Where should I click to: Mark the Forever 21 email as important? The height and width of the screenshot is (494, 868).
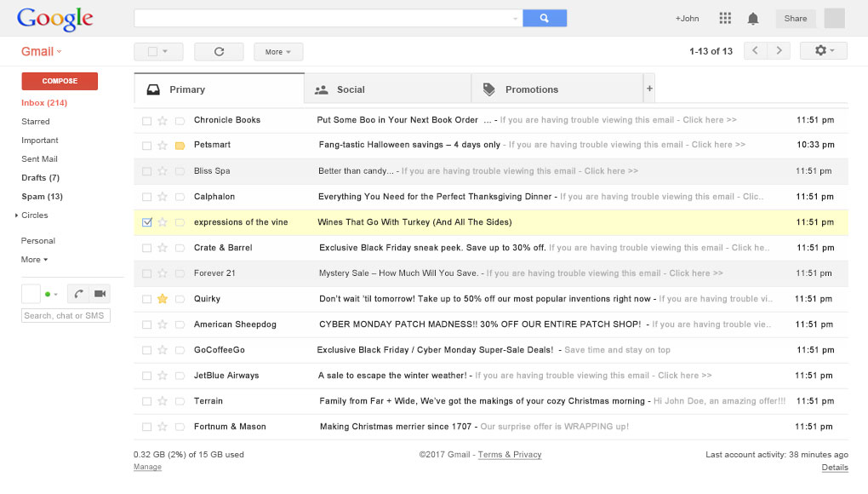click(x=180, y=273)
